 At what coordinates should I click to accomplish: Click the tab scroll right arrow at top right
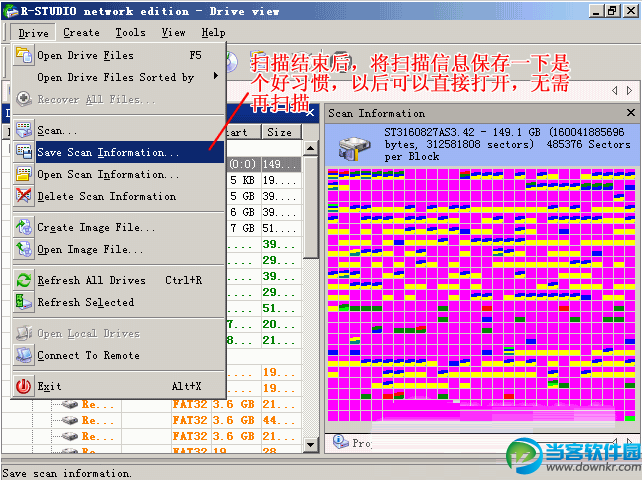point(629,90)
